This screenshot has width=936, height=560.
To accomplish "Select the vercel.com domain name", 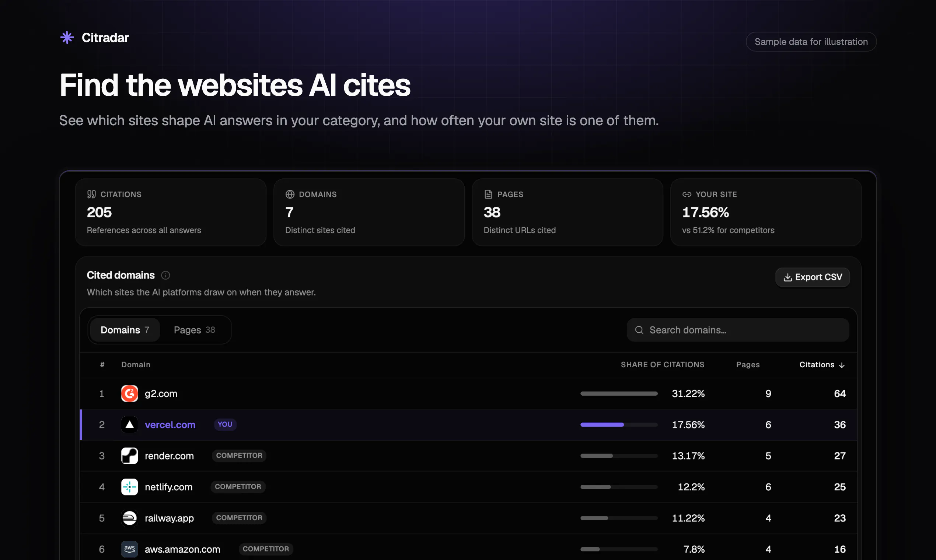I will coord(170,424).
